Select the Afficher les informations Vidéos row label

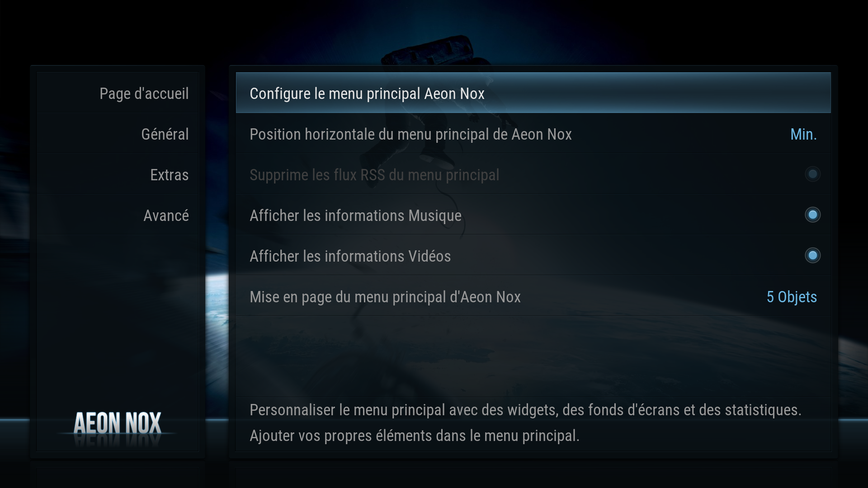pos(350,256)
